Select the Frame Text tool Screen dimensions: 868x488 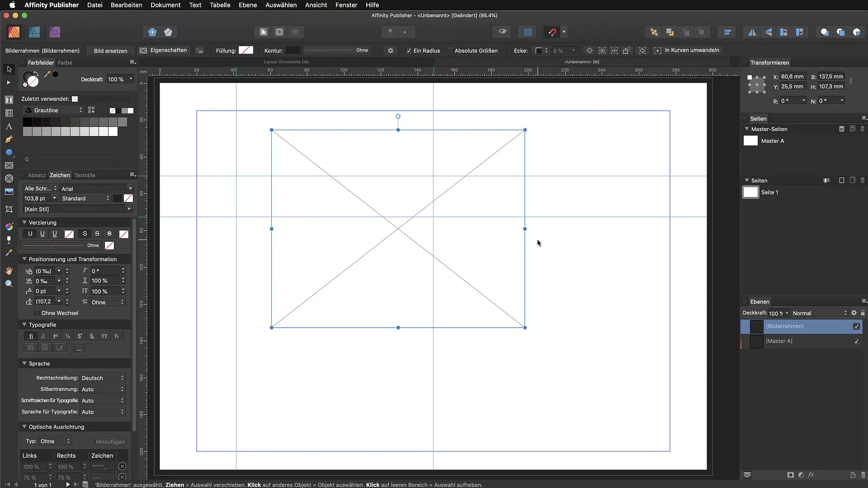point(9,99)
